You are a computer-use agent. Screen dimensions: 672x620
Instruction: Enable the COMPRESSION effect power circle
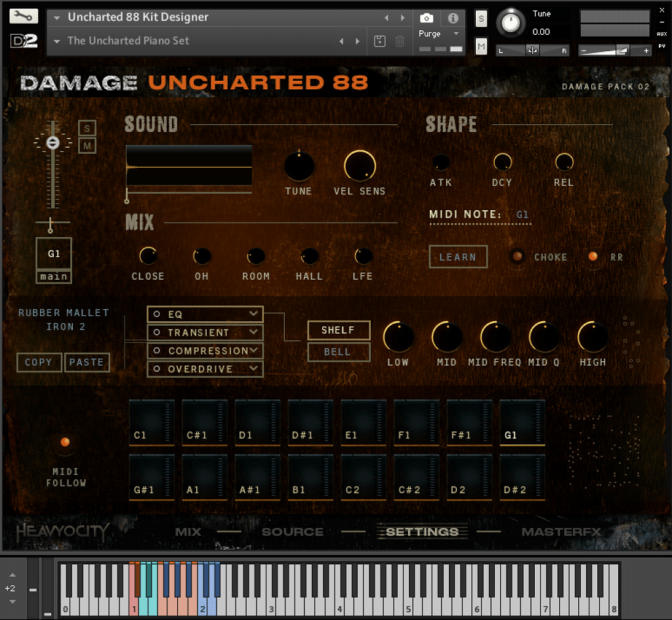coord(157,351)
